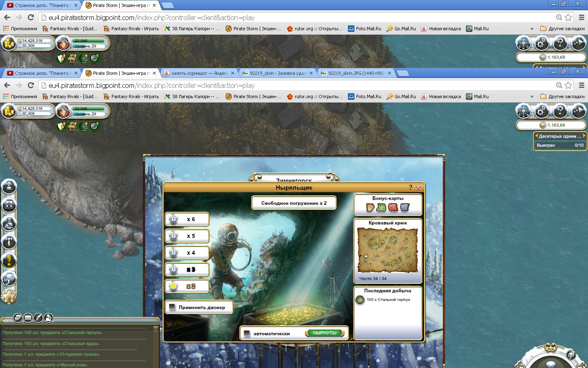The height and width of the screenshot is (368, 588).
Task: Toggle the автоматически checkbox
Action: [247, 334]
